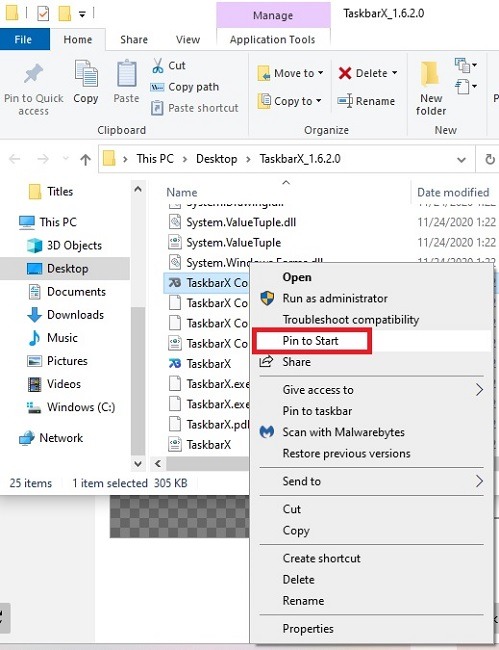The width and height of the screenshot is (499, 650).
Task: Choose Create shortcut
Action: (322, 558)
